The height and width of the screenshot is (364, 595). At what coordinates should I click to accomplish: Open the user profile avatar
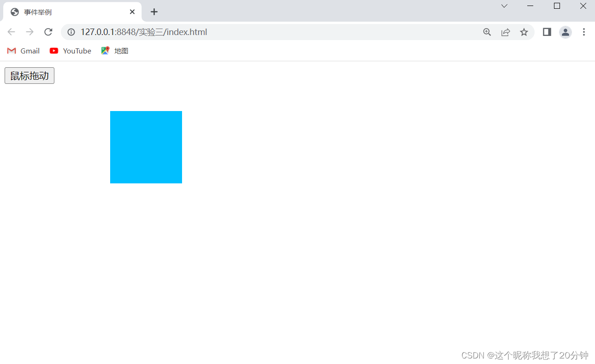pos(566,32)
